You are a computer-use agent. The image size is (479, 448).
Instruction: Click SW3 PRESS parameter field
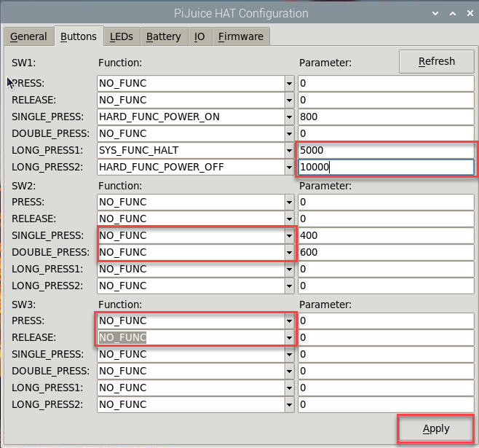click(x=386, y=321)
